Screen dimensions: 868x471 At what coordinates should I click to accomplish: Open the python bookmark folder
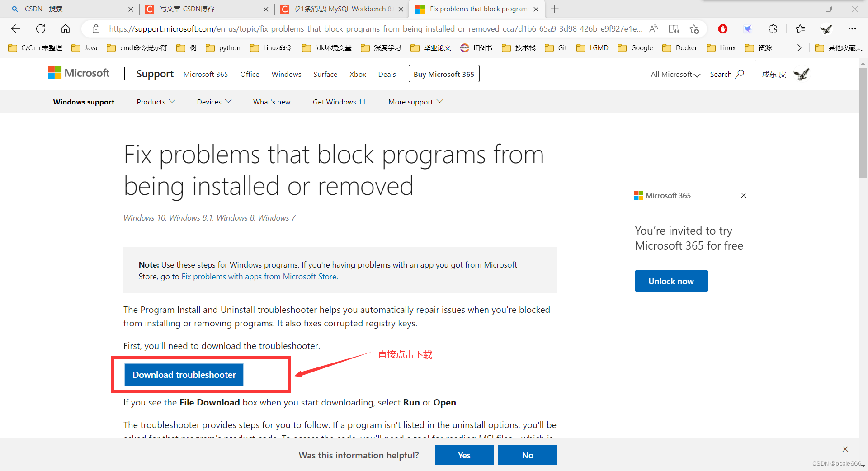click(x=223, y=48)
